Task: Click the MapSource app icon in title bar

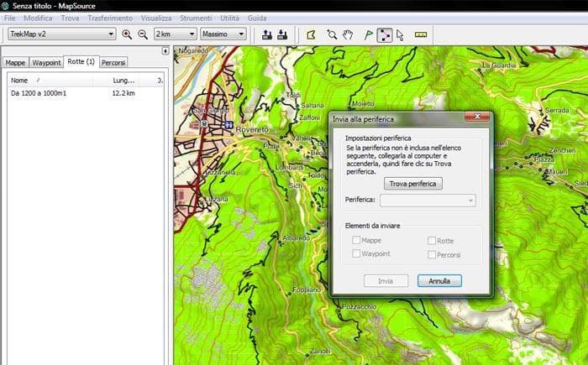Action: (4, 6)
